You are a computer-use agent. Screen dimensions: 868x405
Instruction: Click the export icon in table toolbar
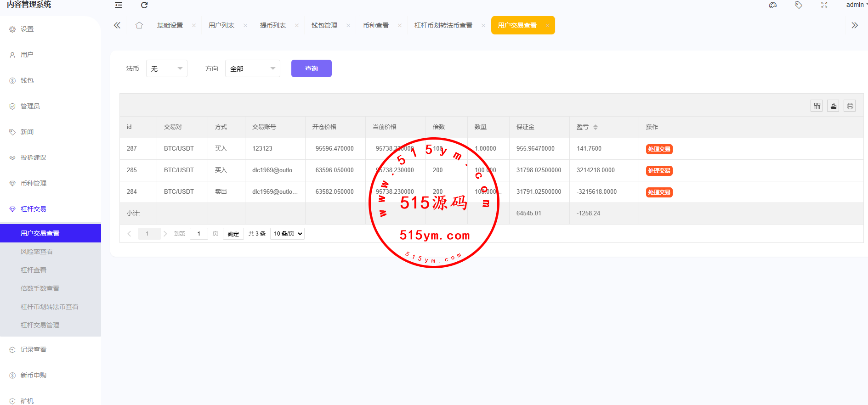pos(834,106)
